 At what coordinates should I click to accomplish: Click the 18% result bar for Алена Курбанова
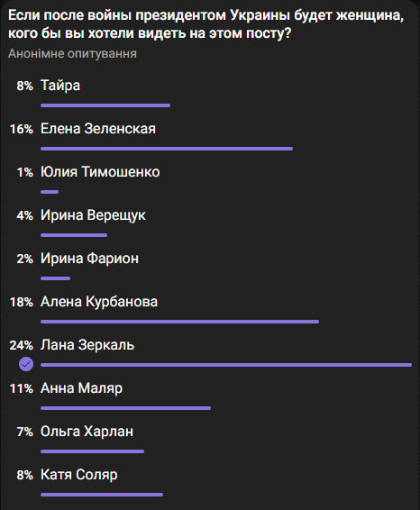179,322
